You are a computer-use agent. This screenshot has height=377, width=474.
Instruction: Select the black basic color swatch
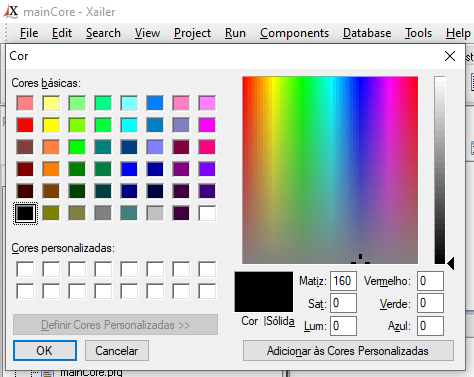[25, 213]
